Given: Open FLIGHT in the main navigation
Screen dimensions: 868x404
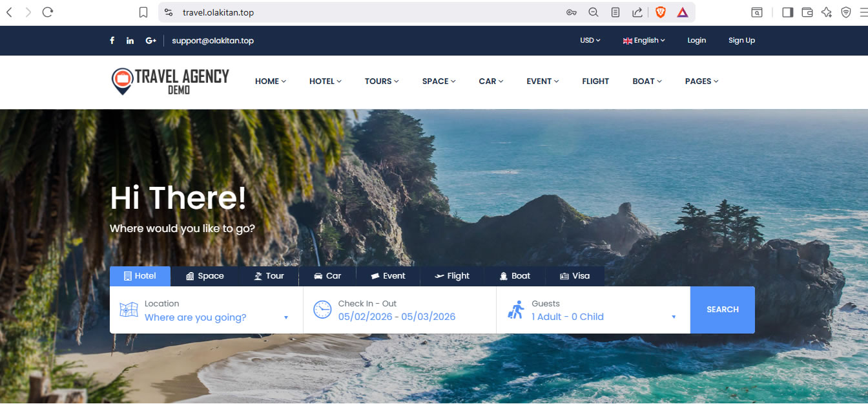Looking at the screenshot, I should [595, 81].
